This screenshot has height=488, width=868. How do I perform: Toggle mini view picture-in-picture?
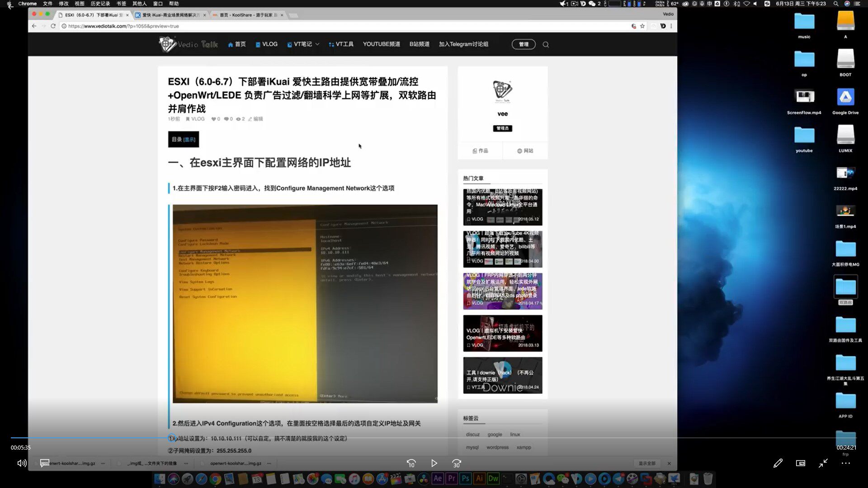pyautogui.click(x=800, y=463)
